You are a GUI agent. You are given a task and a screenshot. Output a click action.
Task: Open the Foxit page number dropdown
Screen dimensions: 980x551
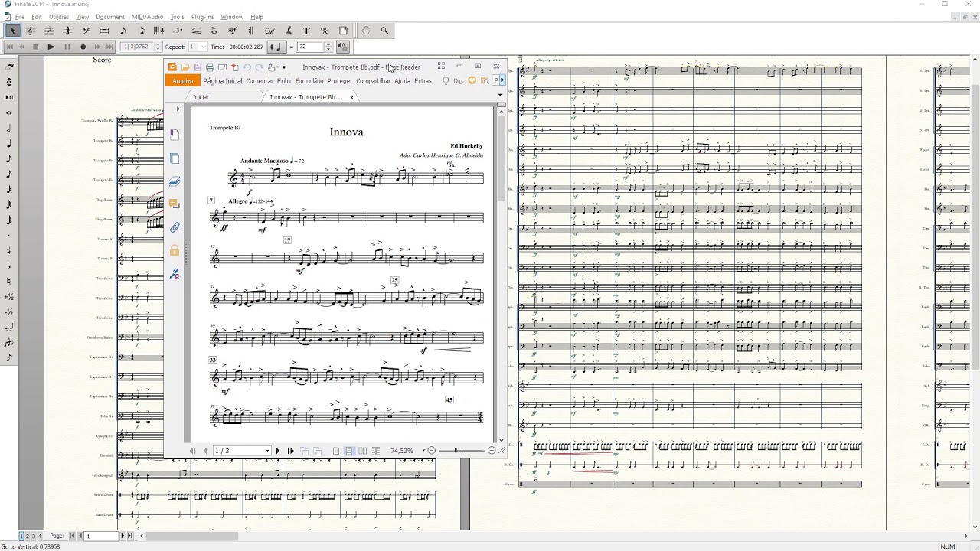267,451
